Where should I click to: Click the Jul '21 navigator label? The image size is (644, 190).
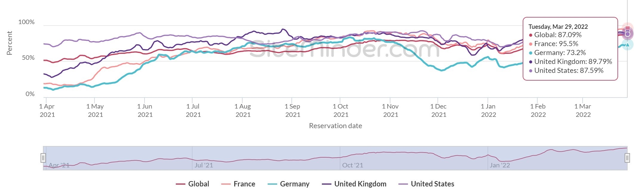204,165
